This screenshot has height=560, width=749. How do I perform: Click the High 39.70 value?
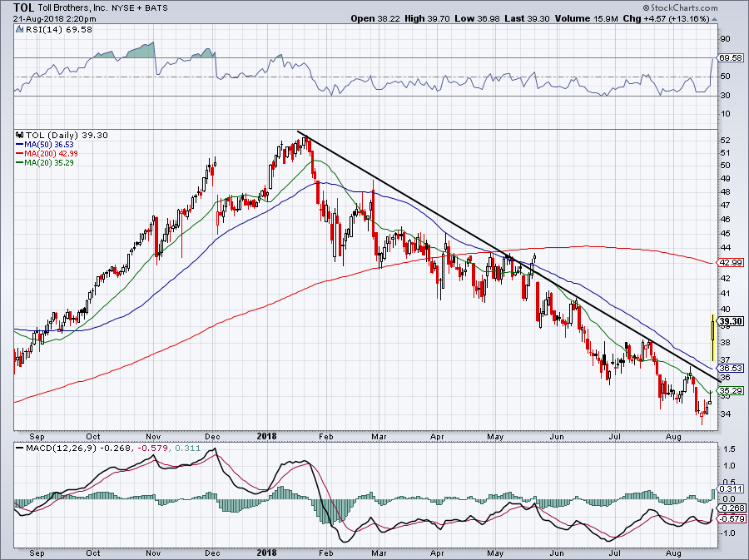pos(427,18)
